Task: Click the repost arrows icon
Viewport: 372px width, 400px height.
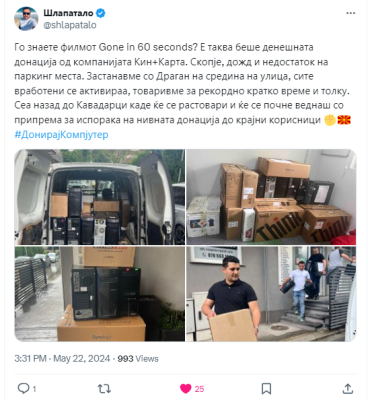Action: [x=104, y=388]
